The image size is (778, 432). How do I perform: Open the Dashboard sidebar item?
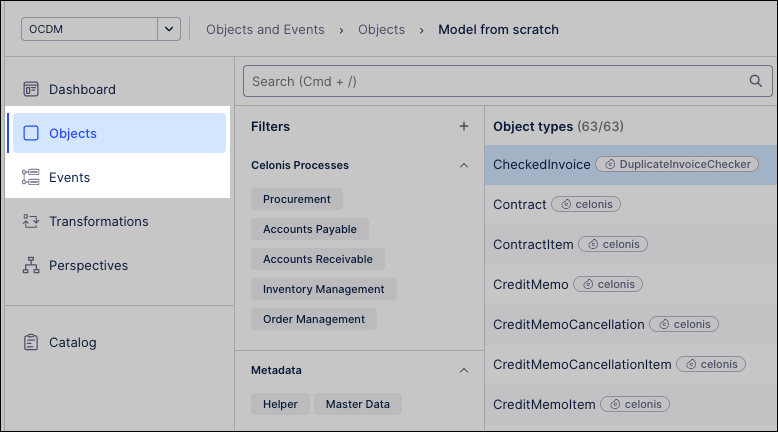pyautogui.click(x=119, y=89)
